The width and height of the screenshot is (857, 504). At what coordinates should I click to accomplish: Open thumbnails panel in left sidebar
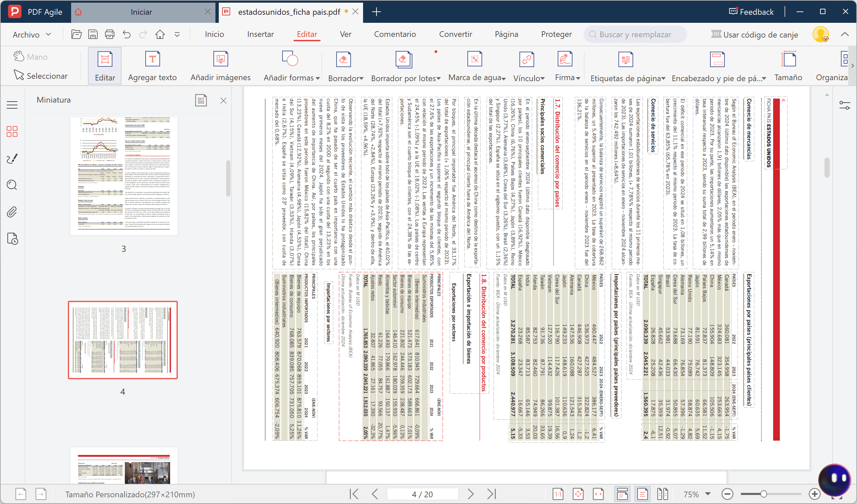coord(12,131)
